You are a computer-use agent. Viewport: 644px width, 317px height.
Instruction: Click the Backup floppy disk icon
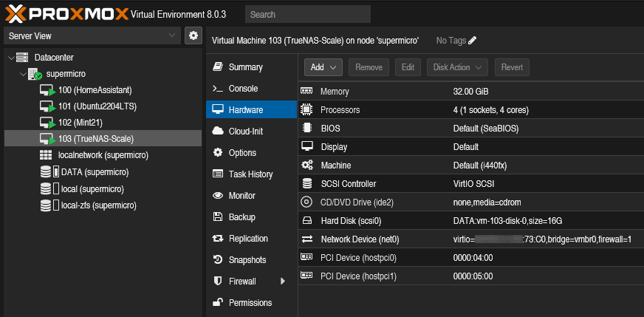point(218,217)
